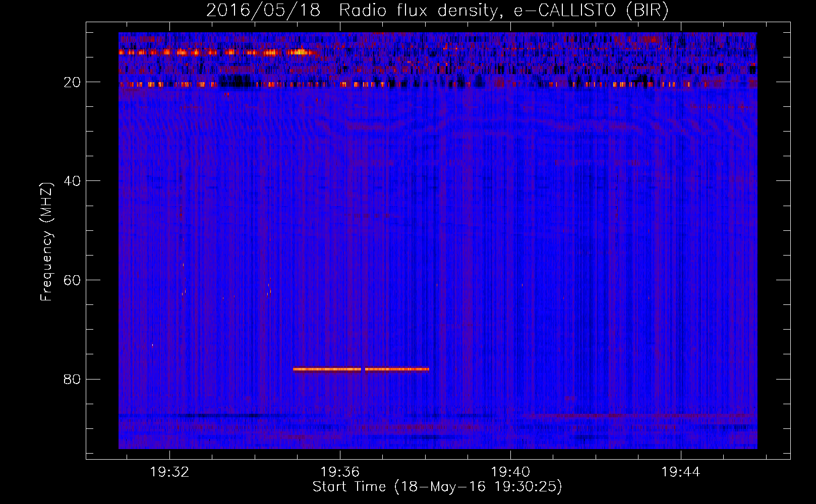The width and height of the screenshot is (816, 504).
Task: Click the frequency tick label "60"
Action: pyautogui.click(x=72, y=280)
